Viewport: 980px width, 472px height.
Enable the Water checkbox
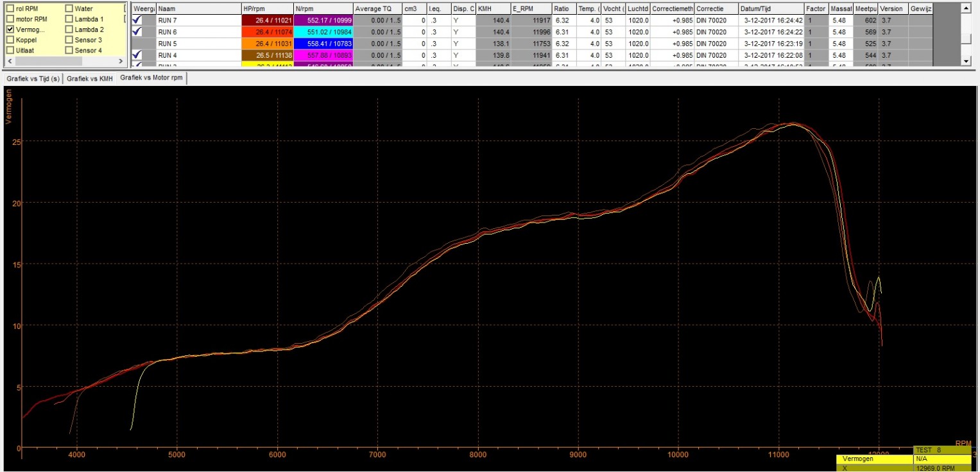tap(69, 9)
